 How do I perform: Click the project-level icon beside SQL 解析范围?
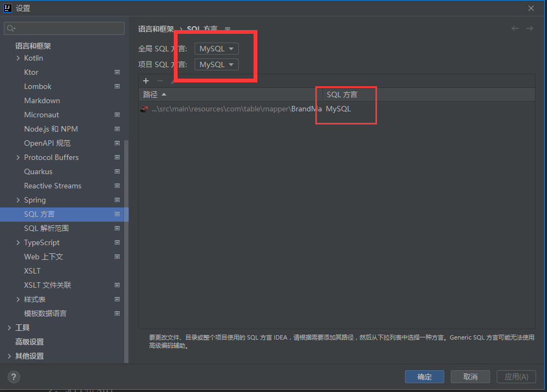(117, 228)
